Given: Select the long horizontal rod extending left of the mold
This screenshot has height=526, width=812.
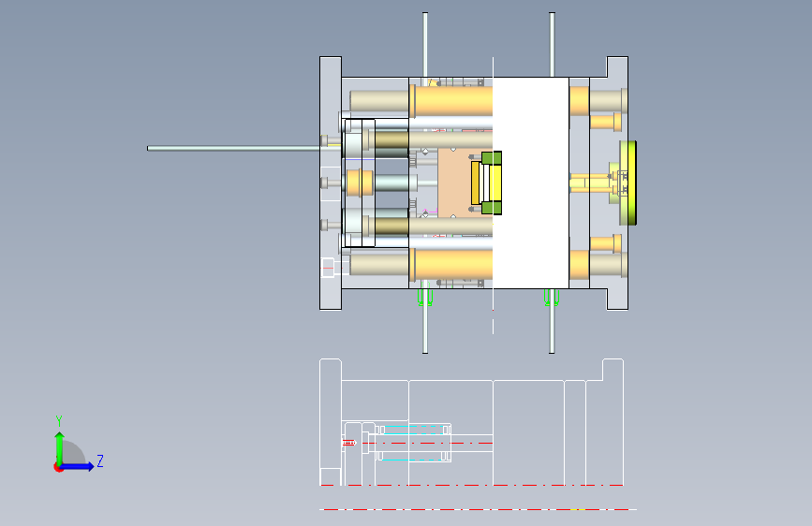Looking at the screenshot, I should pos(234,149).
